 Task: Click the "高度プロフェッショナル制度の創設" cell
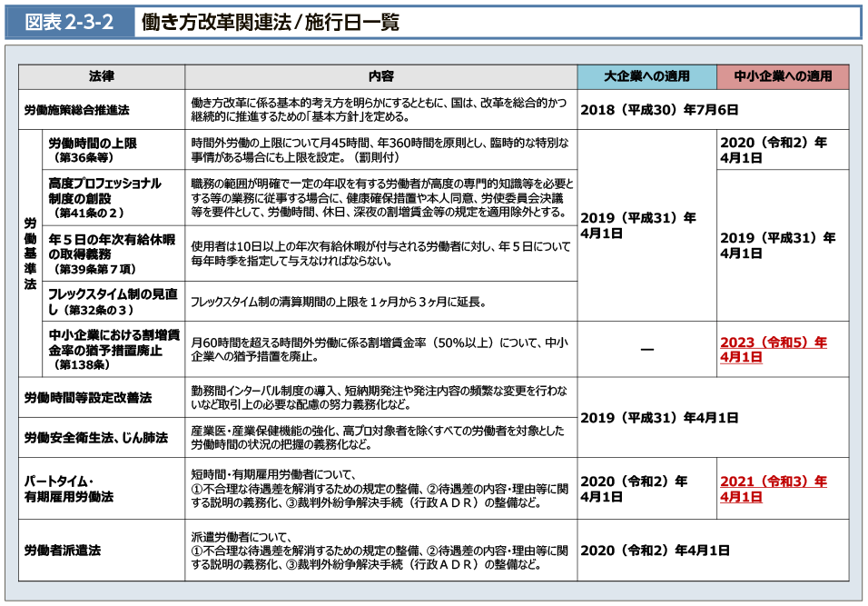coord(104,198)
